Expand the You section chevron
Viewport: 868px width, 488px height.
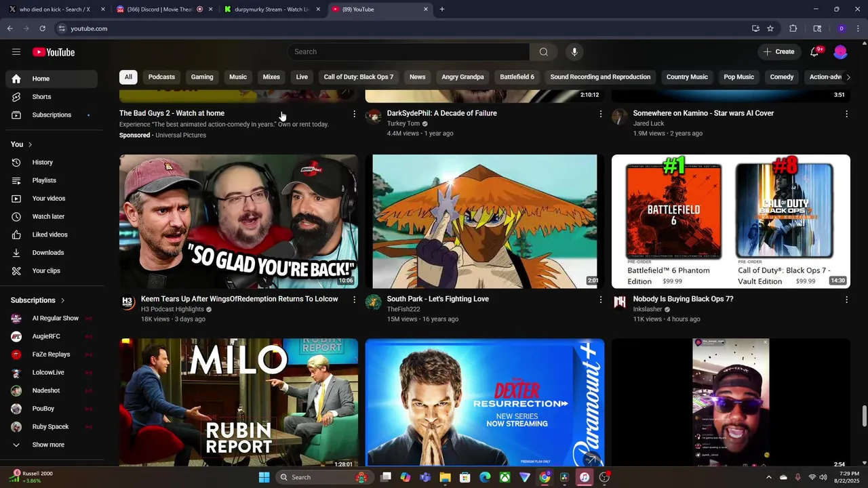click(x=30, y=144)
